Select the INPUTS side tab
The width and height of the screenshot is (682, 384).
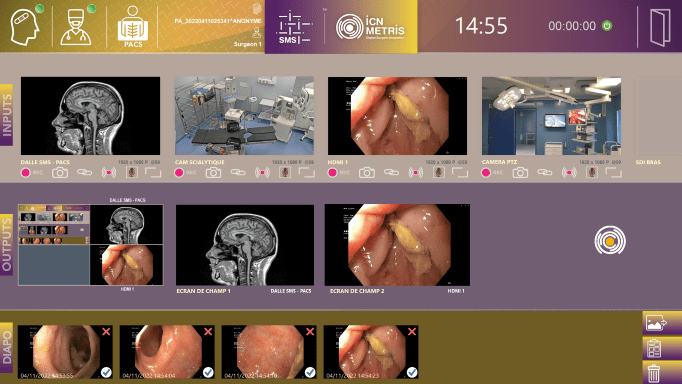pyautogui.click(x=7, y=115)
